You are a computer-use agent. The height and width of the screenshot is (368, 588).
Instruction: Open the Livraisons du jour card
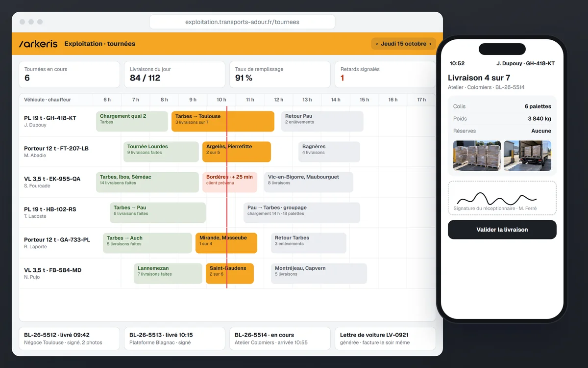click(174, 75)
